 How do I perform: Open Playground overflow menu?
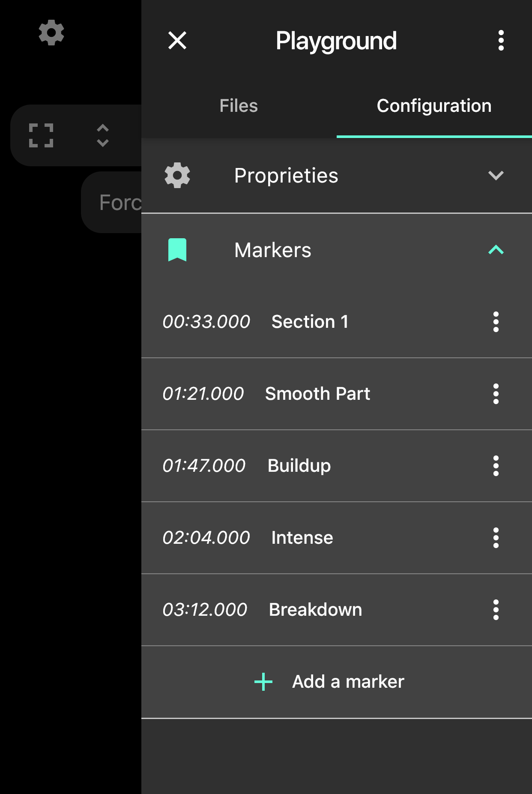click(x=501, y=41)
